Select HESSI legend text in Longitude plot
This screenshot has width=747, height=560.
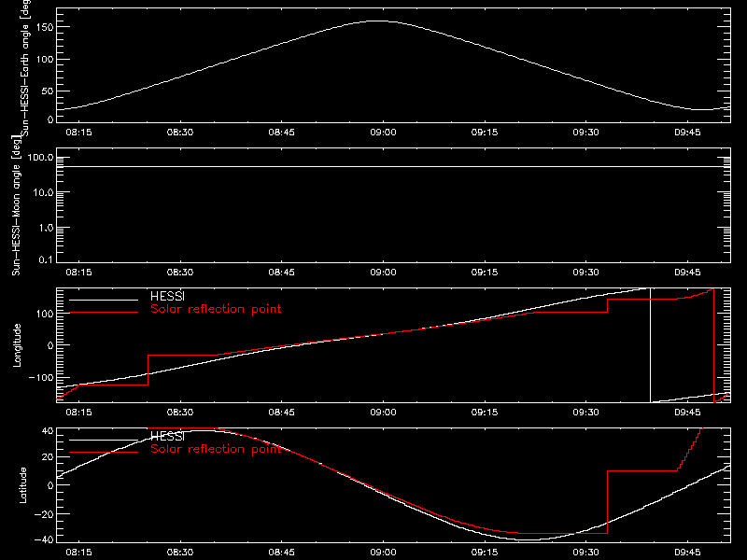coord(167,296)
